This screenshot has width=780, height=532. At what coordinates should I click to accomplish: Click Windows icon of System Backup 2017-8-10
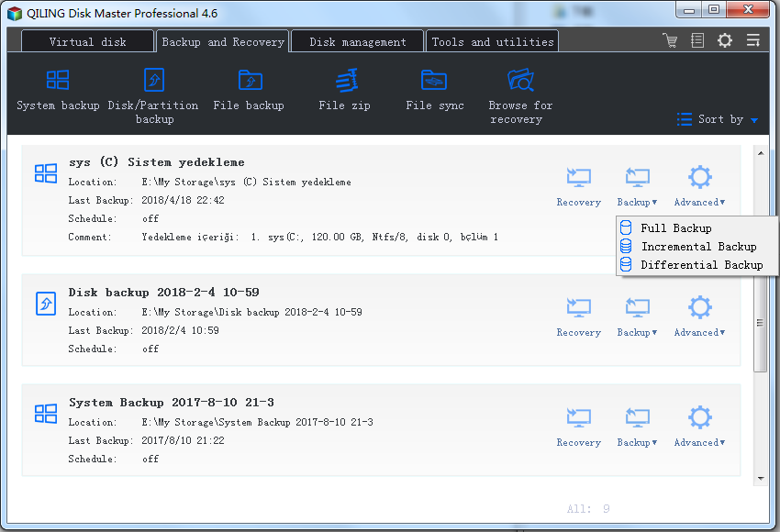(46, 413)
